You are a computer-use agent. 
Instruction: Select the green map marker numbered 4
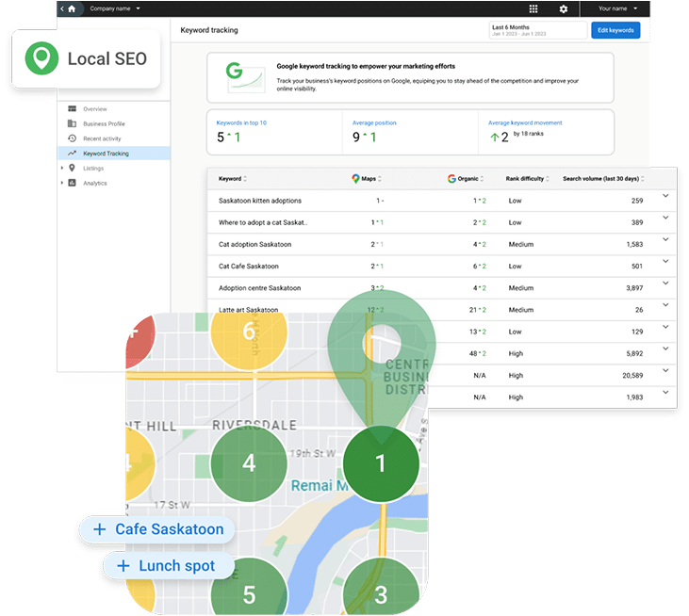tap(249, 464)
